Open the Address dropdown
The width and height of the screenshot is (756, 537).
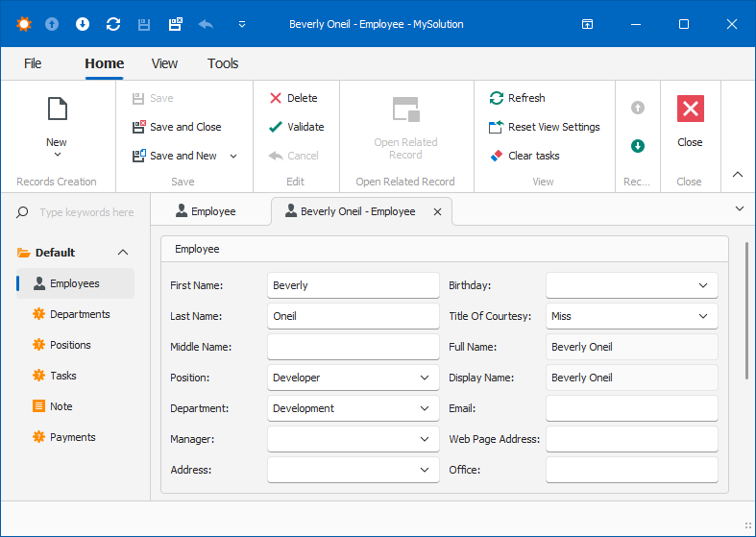click(x=425, y=470)
